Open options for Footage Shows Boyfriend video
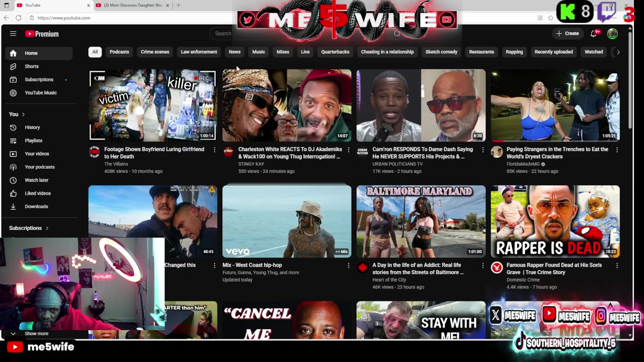Screen dimensions: 644x362 pyautogui.click(x=214, y=150)
